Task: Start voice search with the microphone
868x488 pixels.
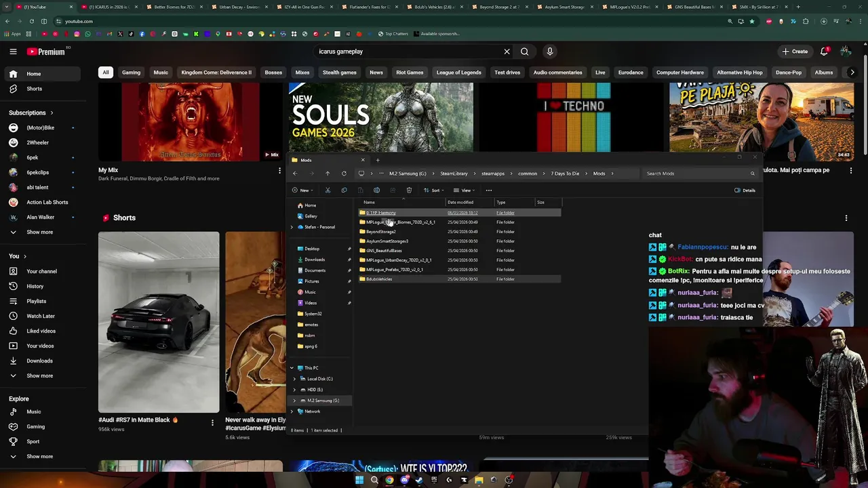Action: pyautogui.click(x=550, y=52)
